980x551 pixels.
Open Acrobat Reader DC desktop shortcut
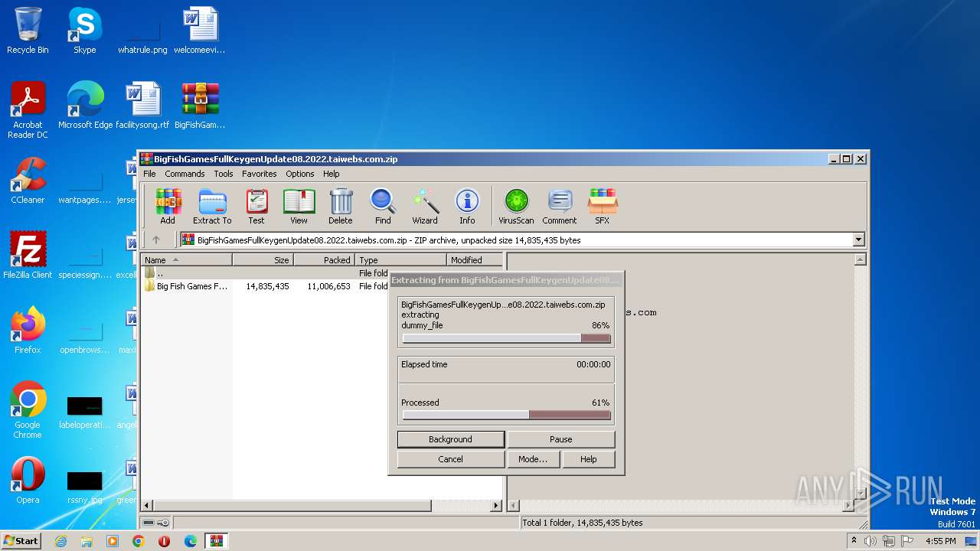(28, 110)
